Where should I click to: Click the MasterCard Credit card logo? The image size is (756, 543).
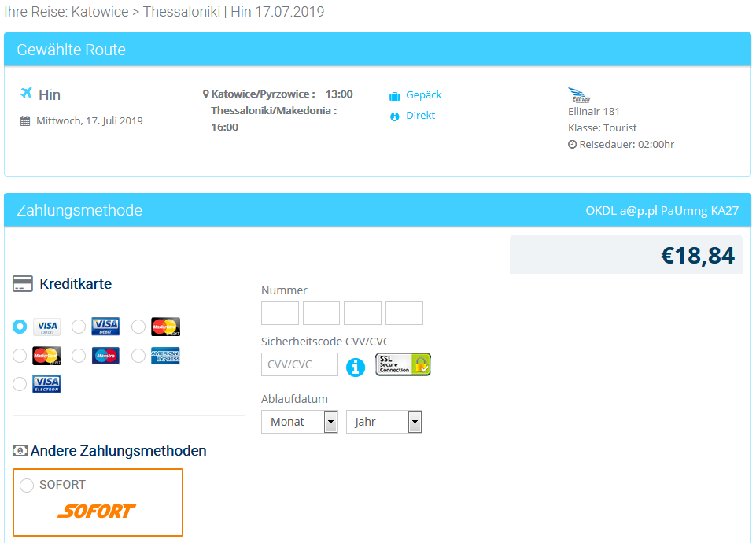tap(165, 327)
